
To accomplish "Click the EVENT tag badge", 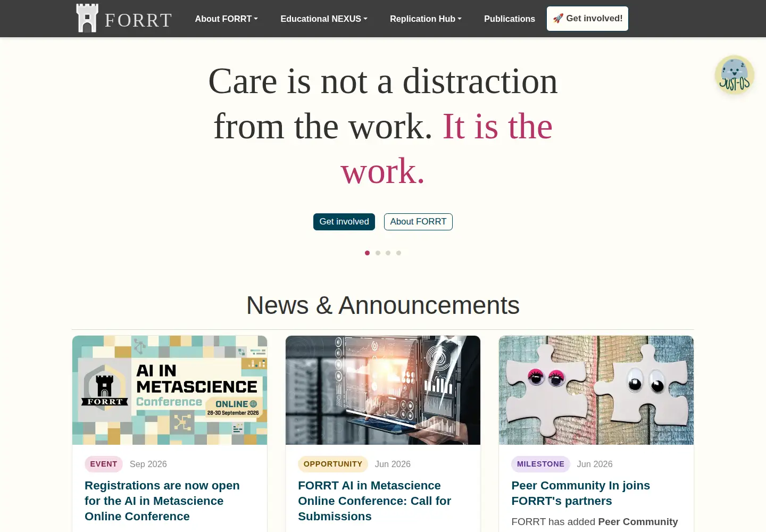I will [x=104, y=464].
